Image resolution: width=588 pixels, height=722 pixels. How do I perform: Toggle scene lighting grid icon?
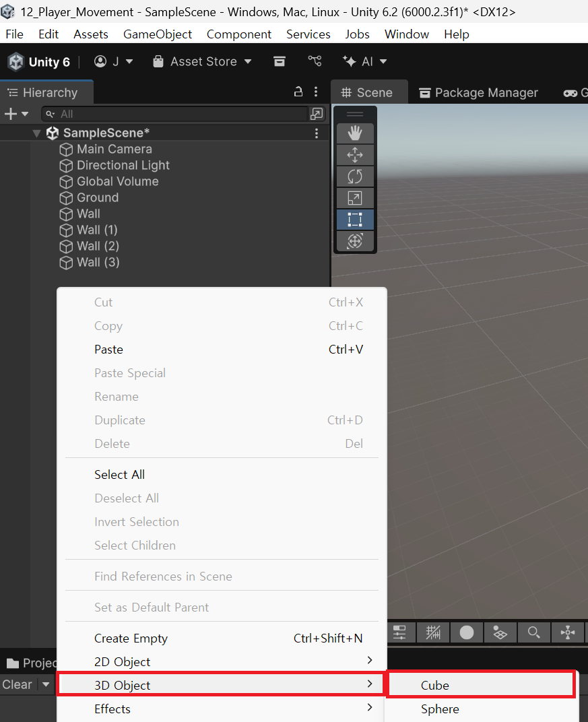[x=500, y=632]
